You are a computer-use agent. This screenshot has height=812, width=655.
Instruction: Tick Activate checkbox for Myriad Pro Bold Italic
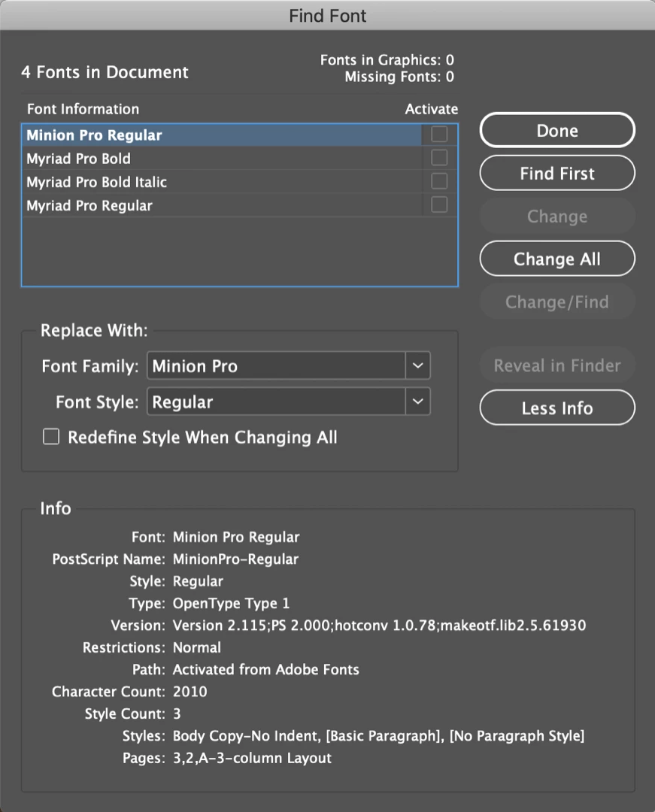pyautogui.click(x=439, y=180)
